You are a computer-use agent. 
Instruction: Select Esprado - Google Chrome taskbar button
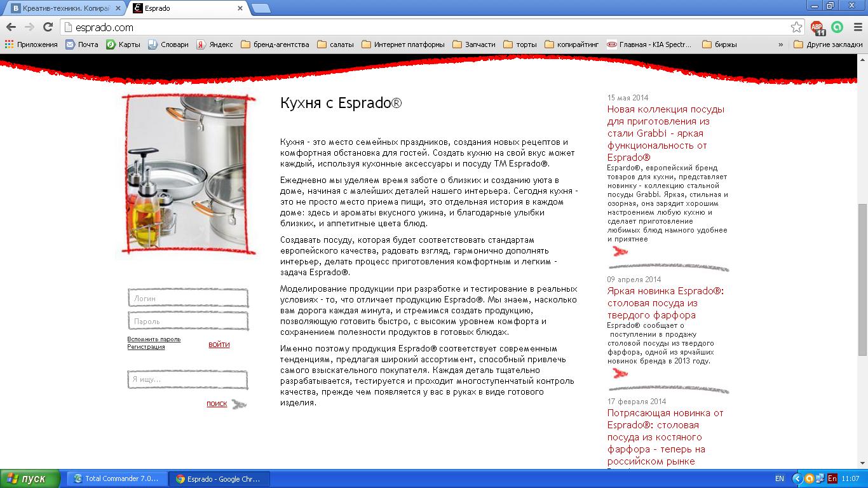coord(220,479)
